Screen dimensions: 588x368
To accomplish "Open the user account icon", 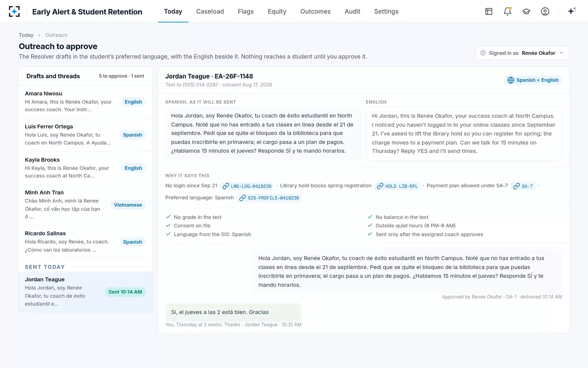I will click(x=545, y=11).
